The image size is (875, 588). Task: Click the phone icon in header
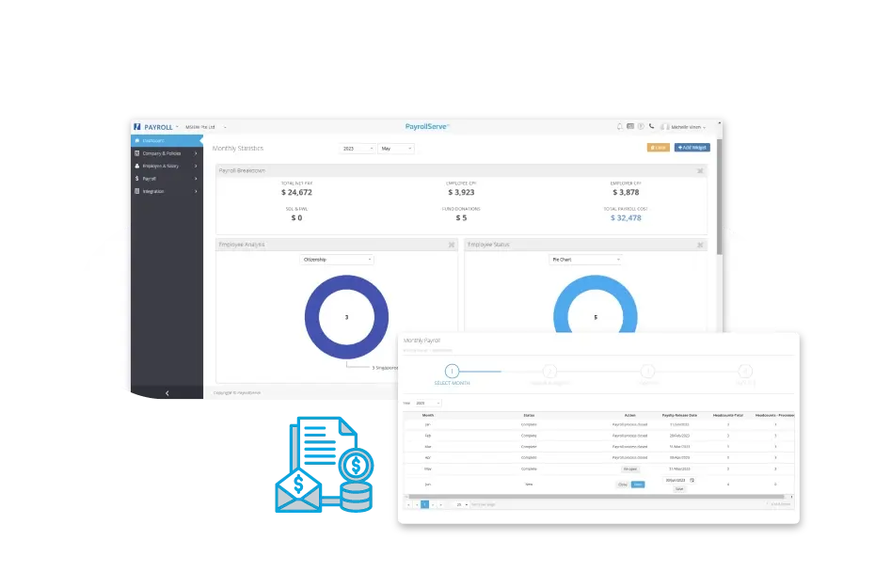click(x=651, y=127)
